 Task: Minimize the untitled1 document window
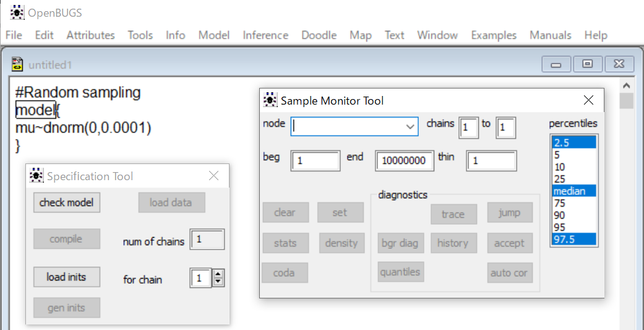point(556,64)
